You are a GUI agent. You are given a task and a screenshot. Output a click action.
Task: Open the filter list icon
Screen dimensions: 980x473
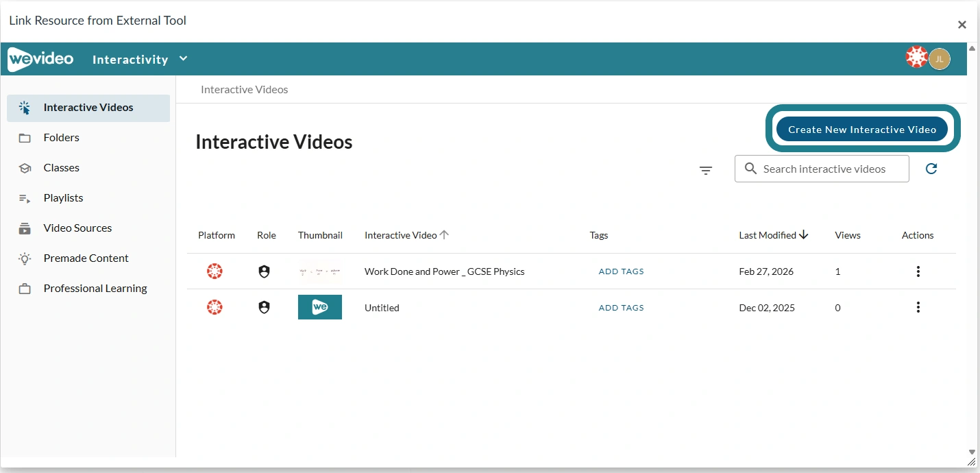coord(706,170)
